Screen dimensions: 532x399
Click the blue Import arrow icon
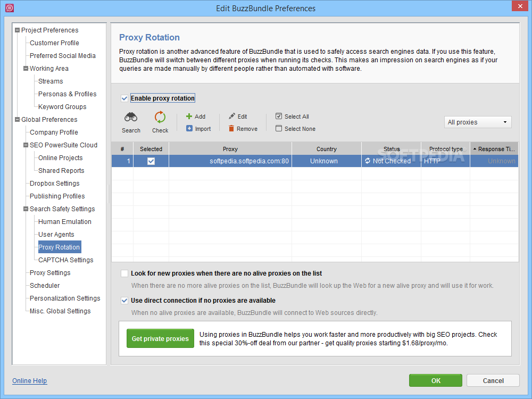189,129
